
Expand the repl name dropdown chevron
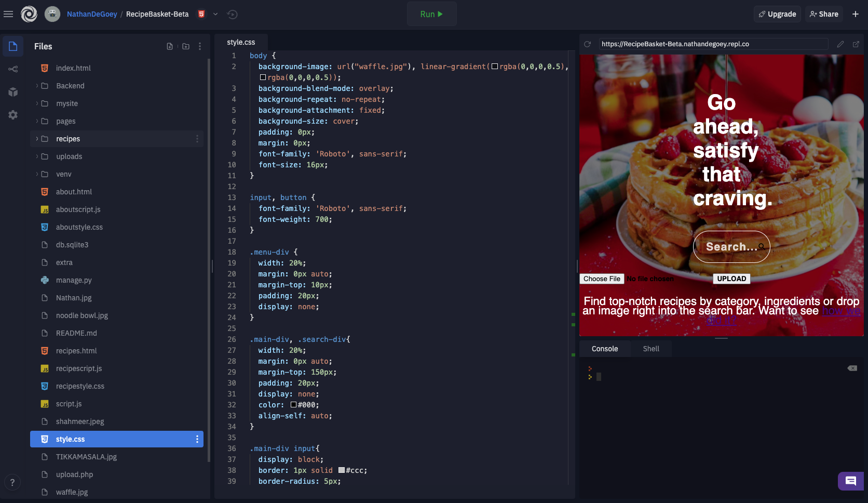point(215,14)
